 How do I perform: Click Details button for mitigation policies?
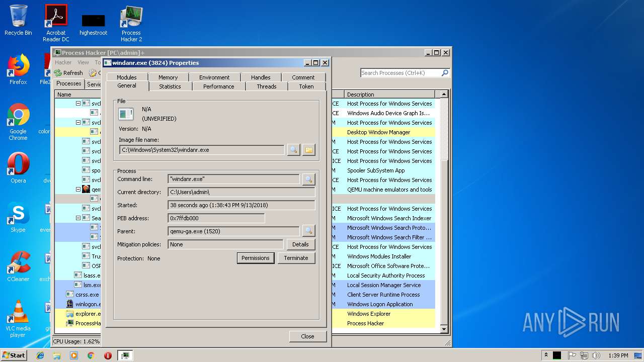[300, 244]
